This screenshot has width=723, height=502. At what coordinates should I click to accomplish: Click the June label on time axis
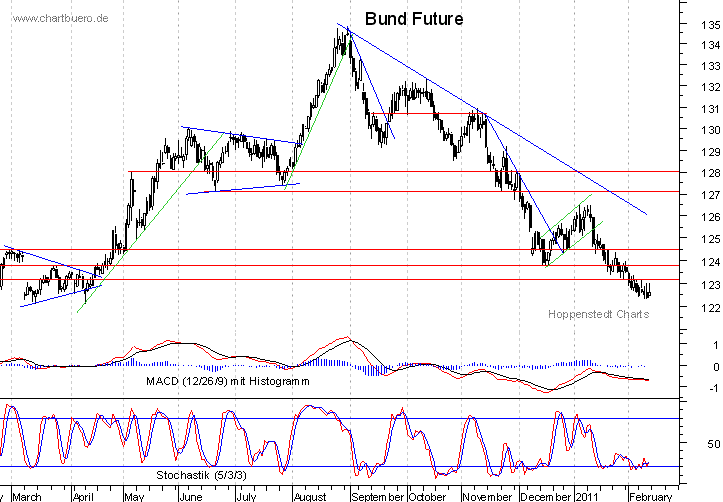tap(190, 497)
